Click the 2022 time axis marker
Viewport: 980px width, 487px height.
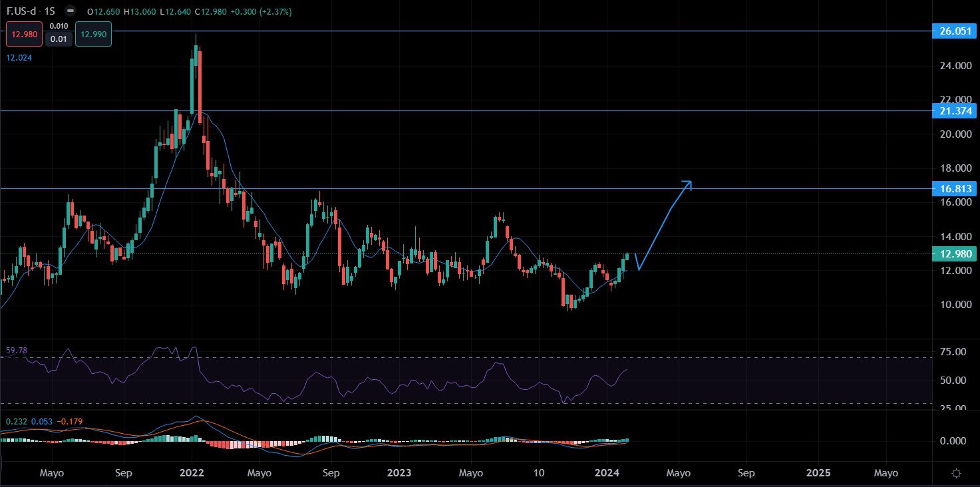pyautogui.click(x=192, y=473)
